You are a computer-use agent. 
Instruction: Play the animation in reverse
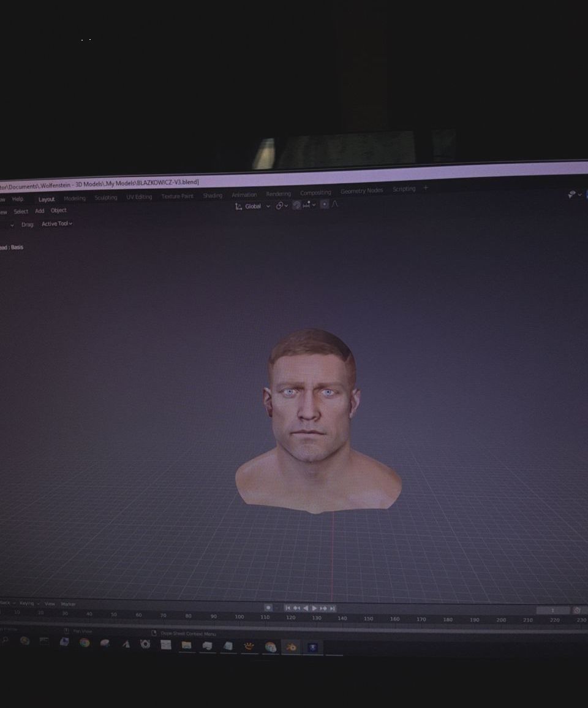(306, 608)
